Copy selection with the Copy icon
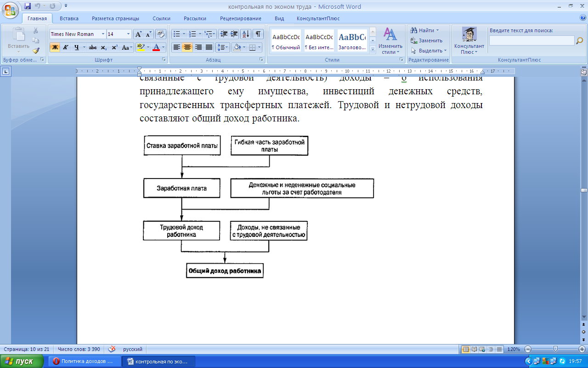The width and height of the screenshot is (588, 368). [36, 40]
